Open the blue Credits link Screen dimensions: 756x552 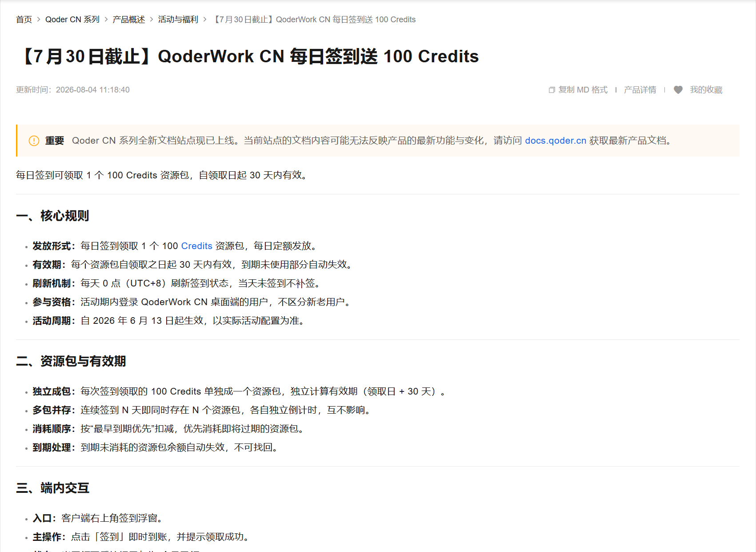[x=197, y=246]
